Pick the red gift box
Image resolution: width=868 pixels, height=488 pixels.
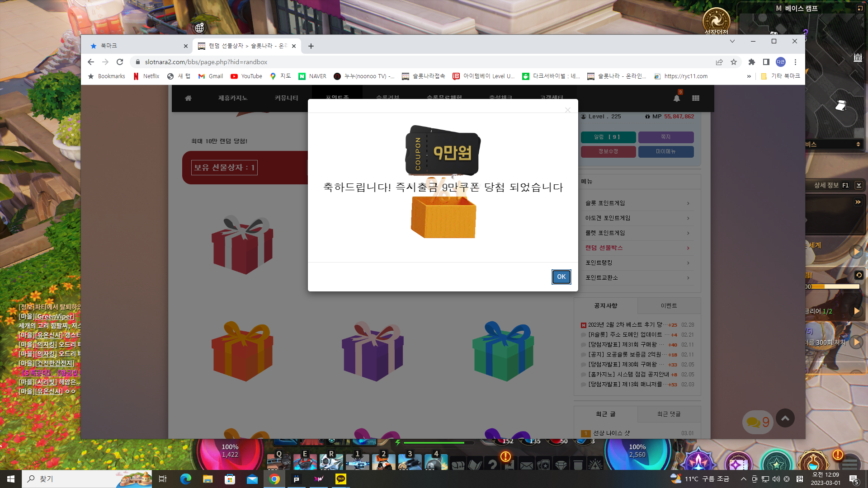point(243,245)
